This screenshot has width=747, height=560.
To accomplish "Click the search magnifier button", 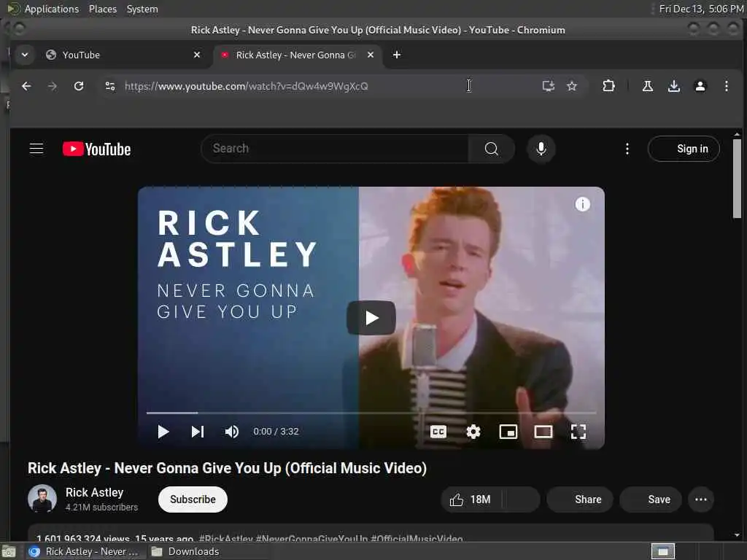I will 491,149.
